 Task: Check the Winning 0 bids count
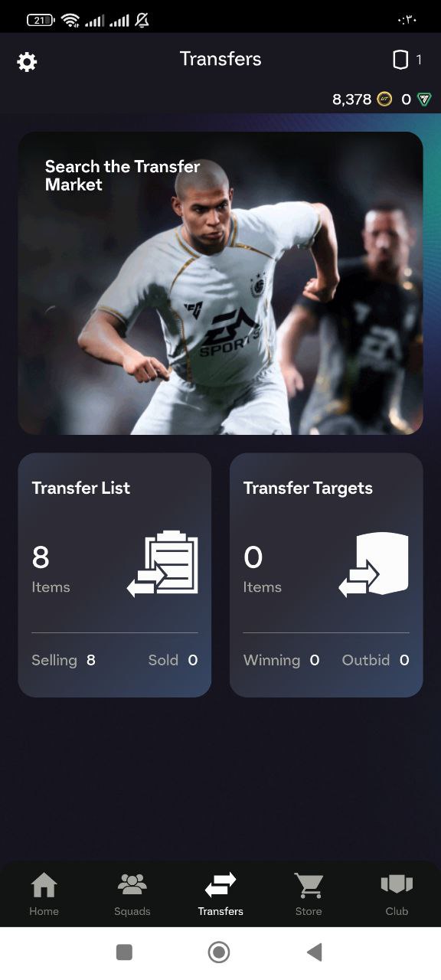point(281,660)
